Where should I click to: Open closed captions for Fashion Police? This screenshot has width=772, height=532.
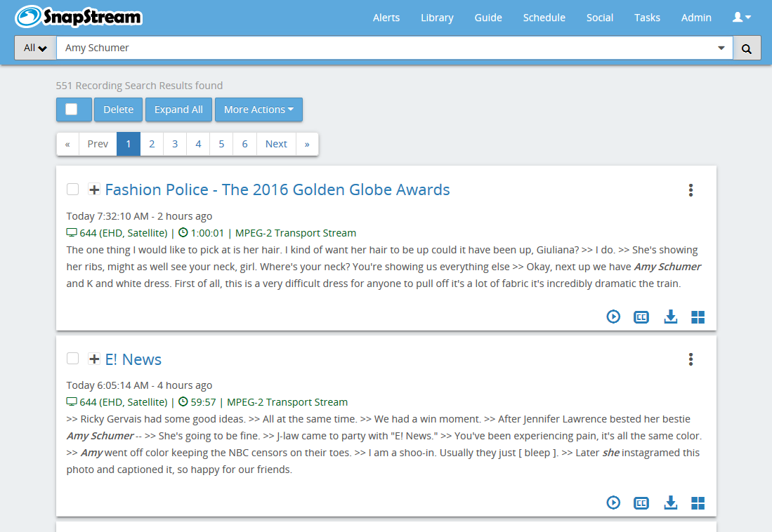point(641,317)
